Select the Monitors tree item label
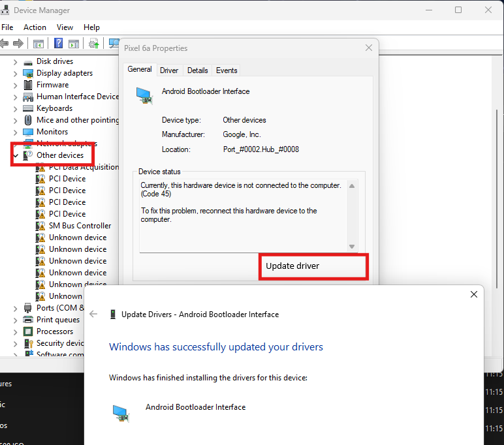504x445 pixels. click(52, 132)
